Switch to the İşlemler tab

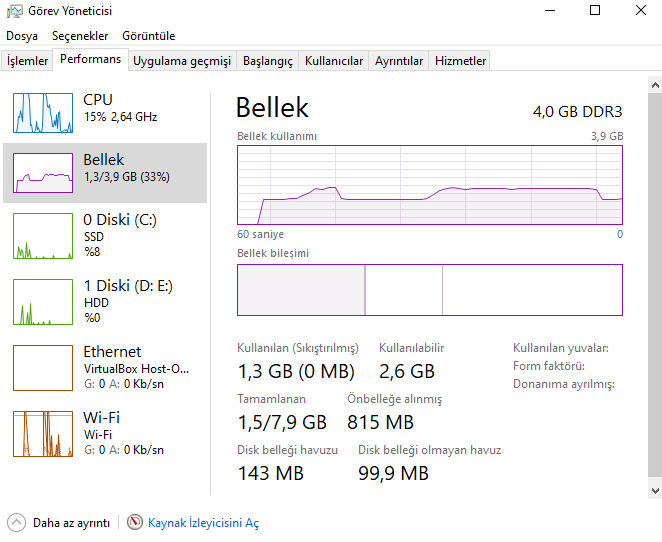(x=28, y=61)
